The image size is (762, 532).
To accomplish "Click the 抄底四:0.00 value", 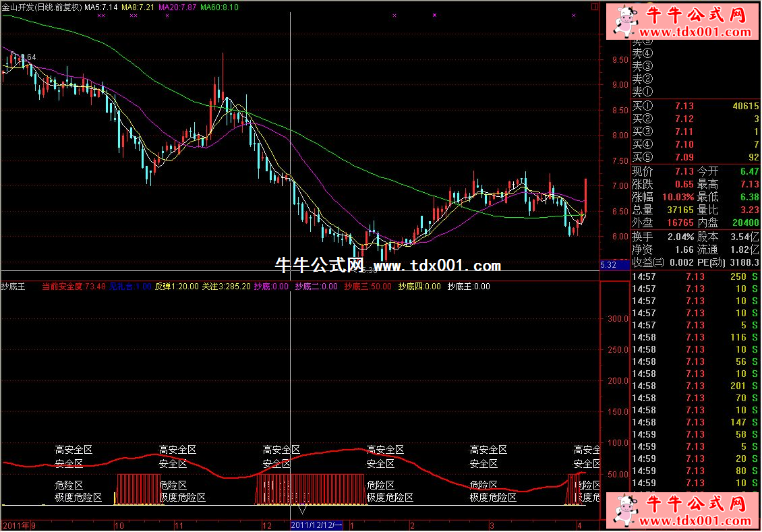I will tap(419, 287).
